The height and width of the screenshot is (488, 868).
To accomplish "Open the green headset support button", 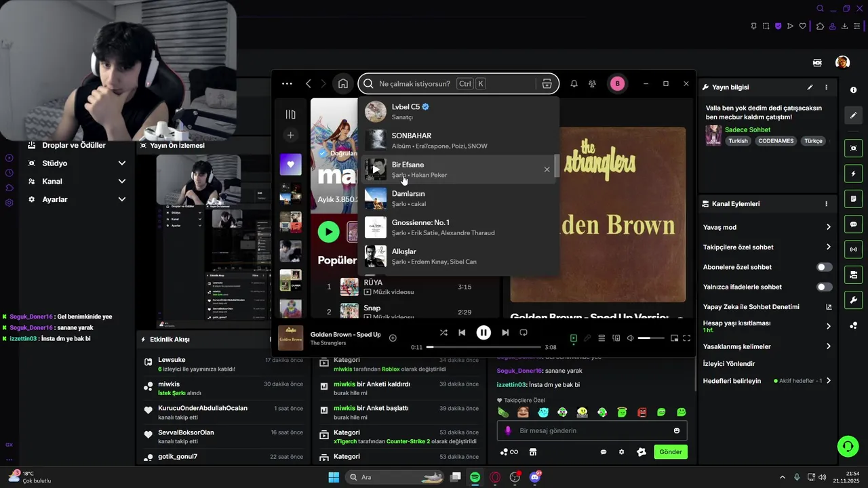I will 848,446.
